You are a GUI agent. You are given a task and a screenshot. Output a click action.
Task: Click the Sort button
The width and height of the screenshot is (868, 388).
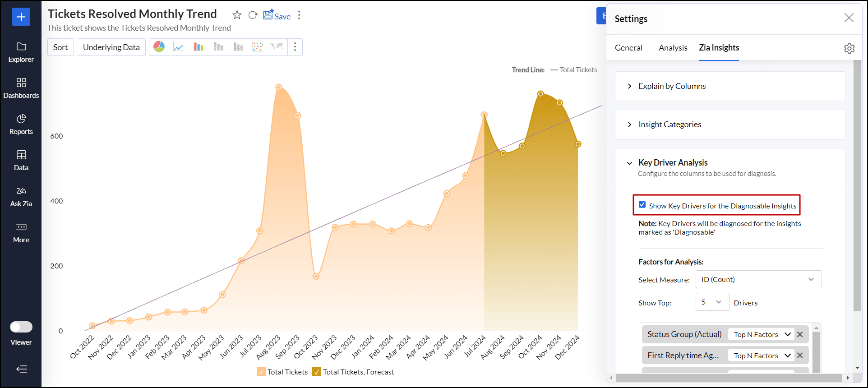pos(60,47)
